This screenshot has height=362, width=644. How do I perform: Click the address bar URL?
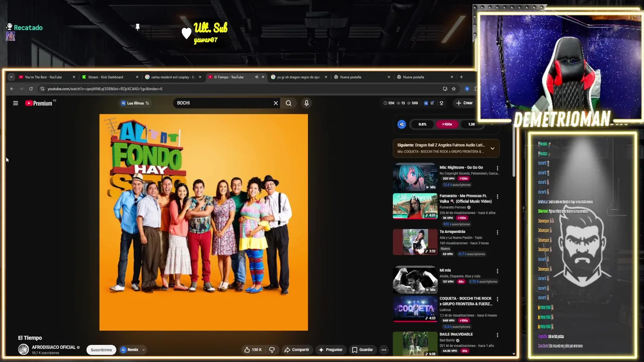(105, 89)
